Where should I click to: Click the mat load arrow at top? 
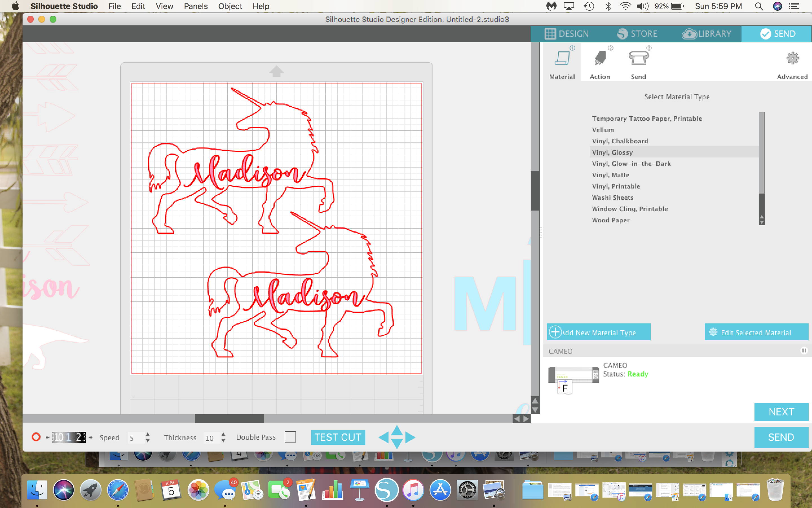tap(277, 71)
